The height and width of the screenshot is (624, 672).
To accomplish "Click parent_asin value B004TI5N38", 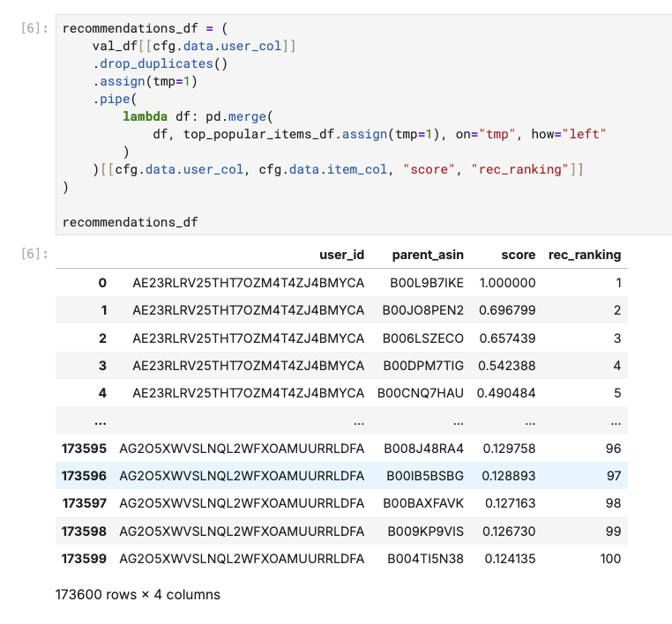I will [x=426, y=559].
